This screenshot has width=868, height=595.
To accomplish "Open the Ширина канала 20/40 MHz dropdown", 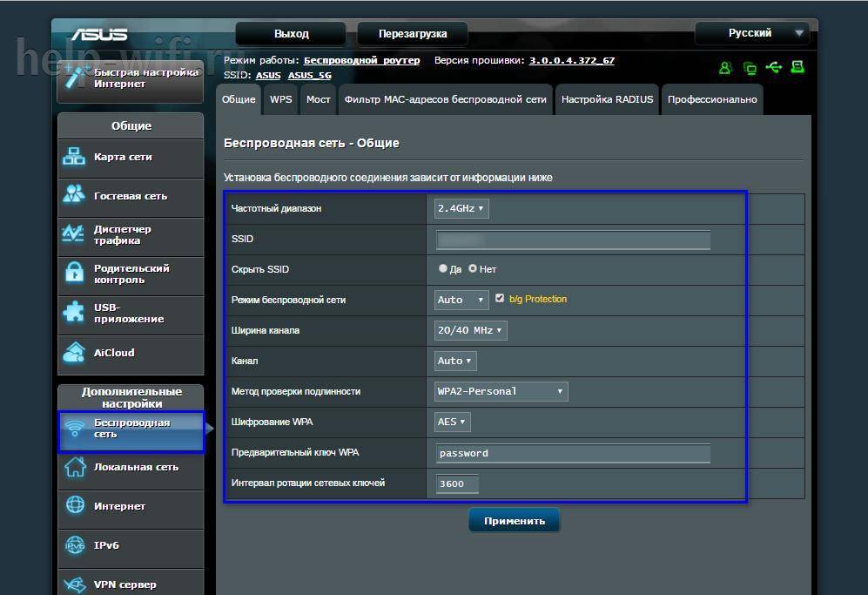I will [470, 330].
